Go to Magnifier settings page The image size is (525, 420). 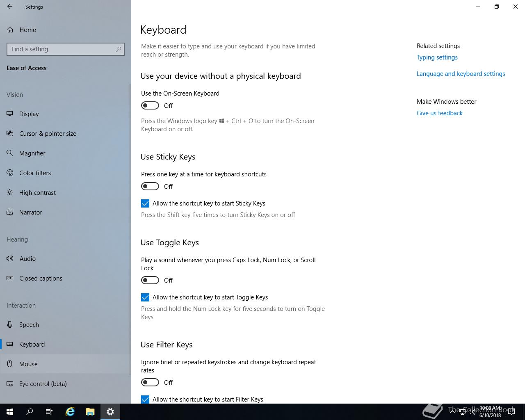click(65, 153)
